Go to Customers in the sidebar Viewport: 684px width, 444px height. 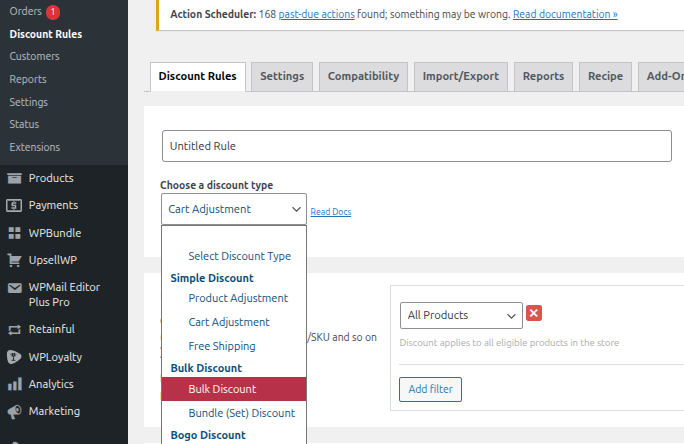click(34, 56)
